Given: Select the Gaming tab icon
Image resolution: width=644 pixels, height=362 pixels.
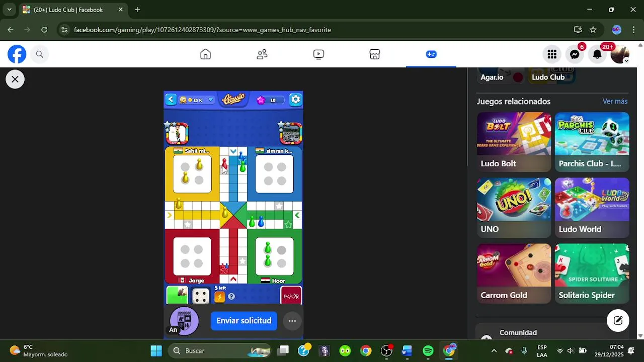Looking at the screenshot, I should 431,54.
